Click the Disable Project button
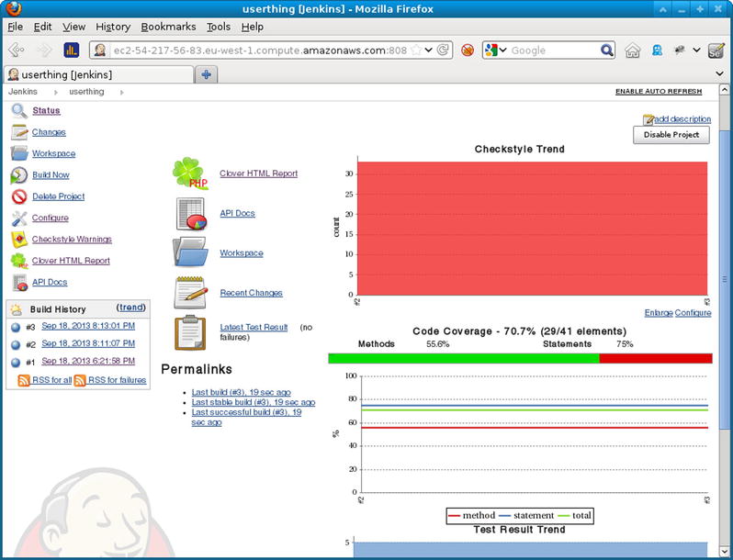The image size is (733, 560). tap(671, 135)
